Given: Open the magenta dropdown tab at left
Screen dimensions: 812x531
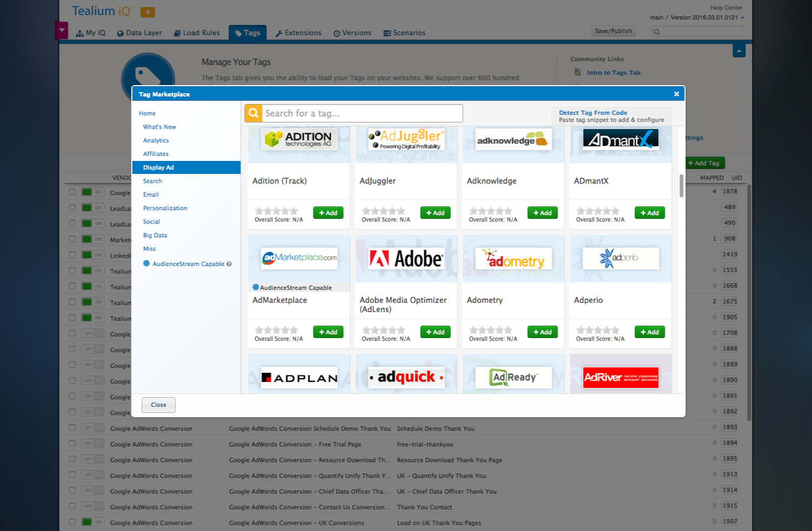Looking at the screenshot, I should 62,30.
